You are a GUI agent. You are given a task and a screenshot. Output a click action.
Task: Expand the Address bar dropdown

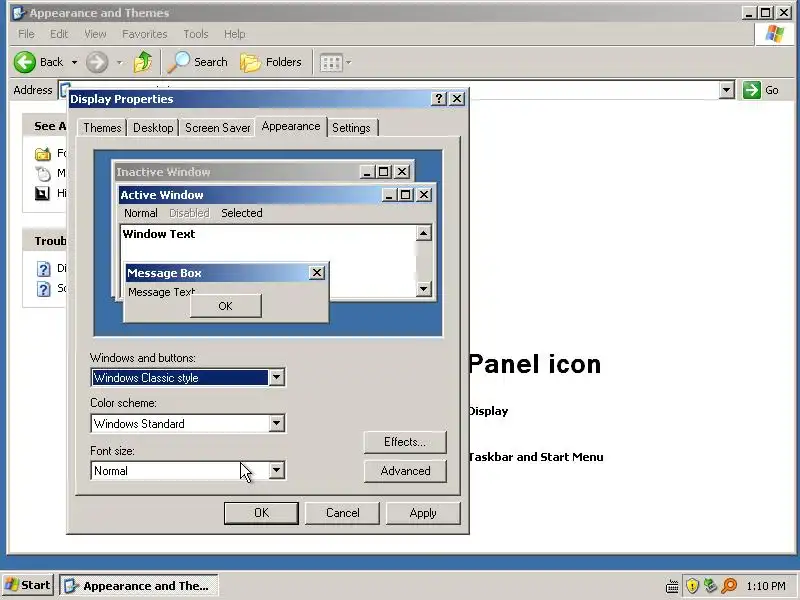click(x=727, y=90)
